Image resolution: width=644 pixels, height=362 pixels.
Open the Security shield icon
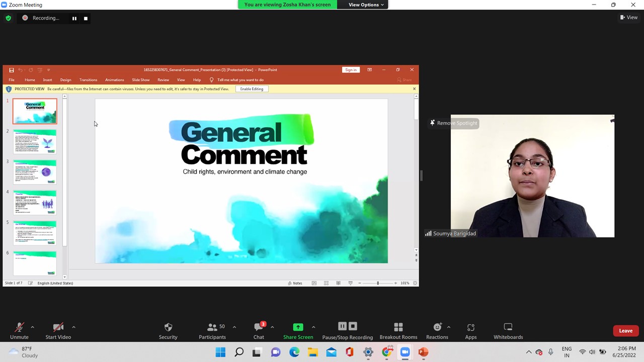coord(168,327)
